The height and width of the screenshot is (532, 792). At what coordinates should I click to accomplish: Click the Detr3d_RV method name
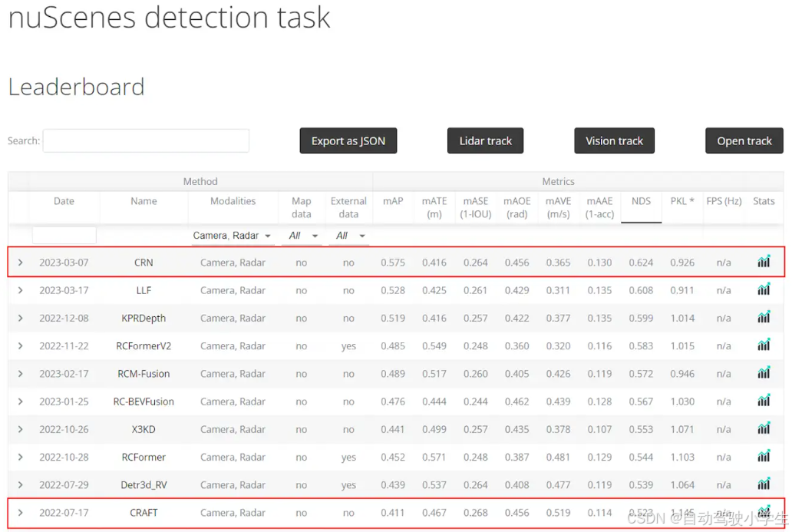144,484
